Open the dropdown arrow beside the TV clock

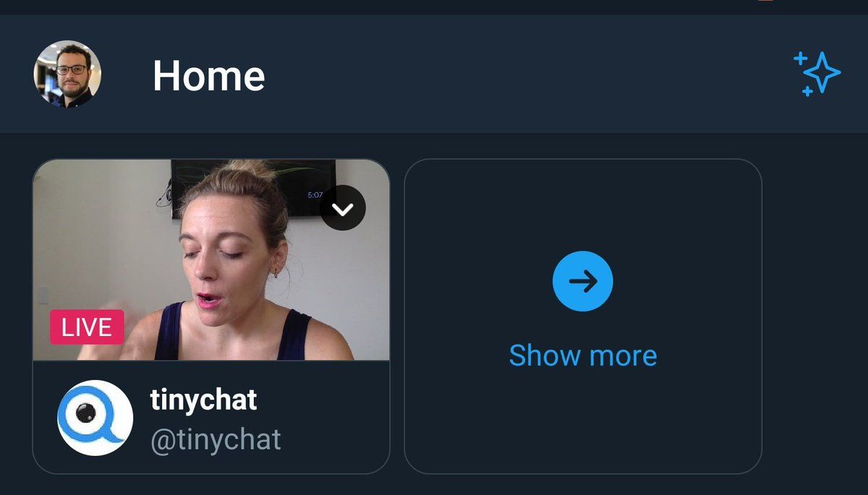pyautogui.click(x=343, y=208)
